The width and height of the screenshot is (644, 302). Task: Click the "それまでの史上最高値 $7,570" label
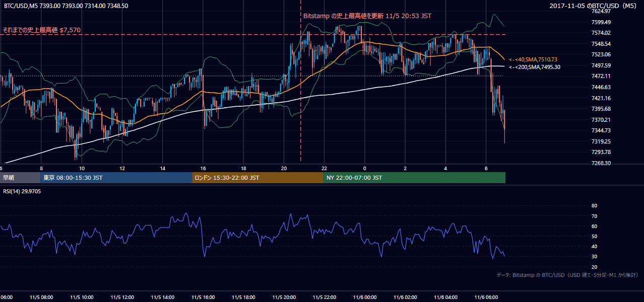click(x=41, y=30)
